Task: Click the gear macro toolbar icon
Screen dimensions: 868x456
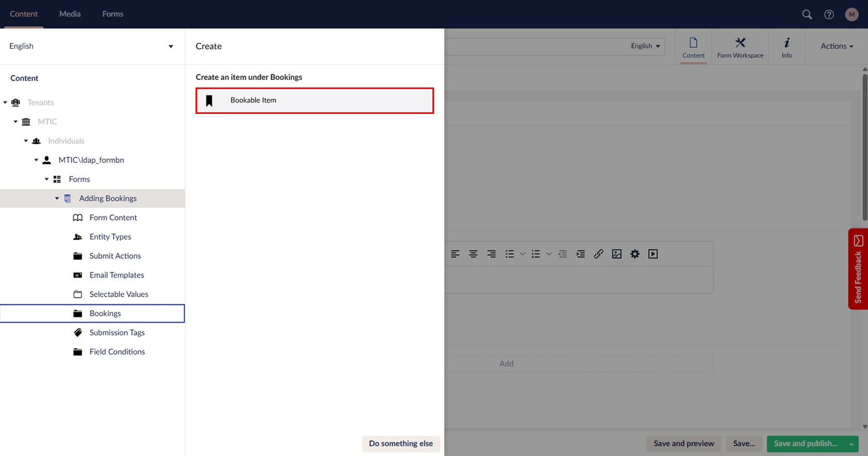Action: (x=635, y=254)
